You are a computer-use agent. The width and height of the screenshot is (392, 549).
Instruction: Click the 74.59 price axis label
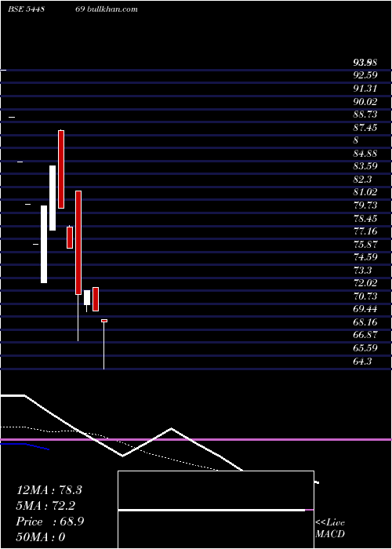pos(365,257)
